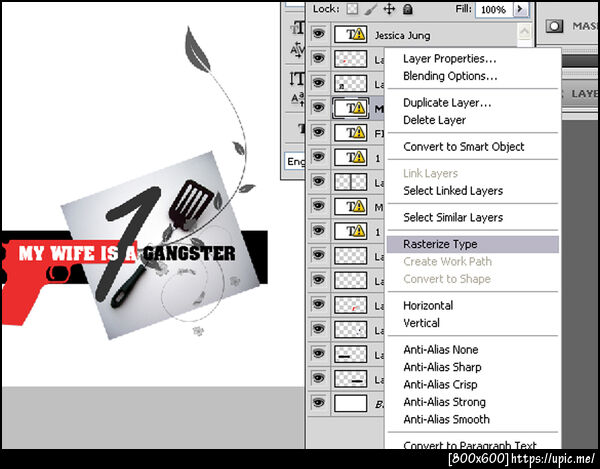Open the Fill percentage slider arrow
The width and height of the screenshot is (600, 469).
[x=520, y=9]
